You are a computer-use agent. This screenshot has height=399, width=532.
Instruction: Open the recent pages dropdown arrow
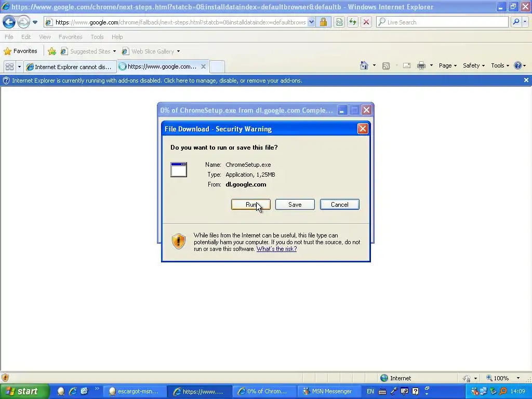35,22
